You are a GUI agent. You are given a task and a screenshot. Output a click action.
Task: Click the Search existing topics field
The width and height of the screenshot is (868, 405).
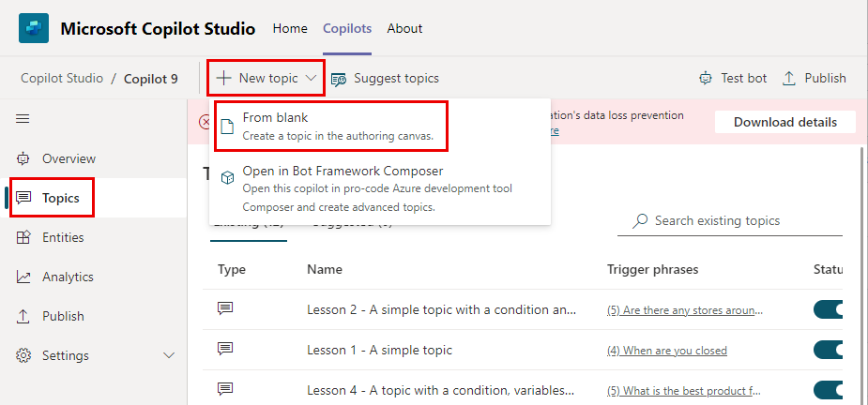(730, 220)
